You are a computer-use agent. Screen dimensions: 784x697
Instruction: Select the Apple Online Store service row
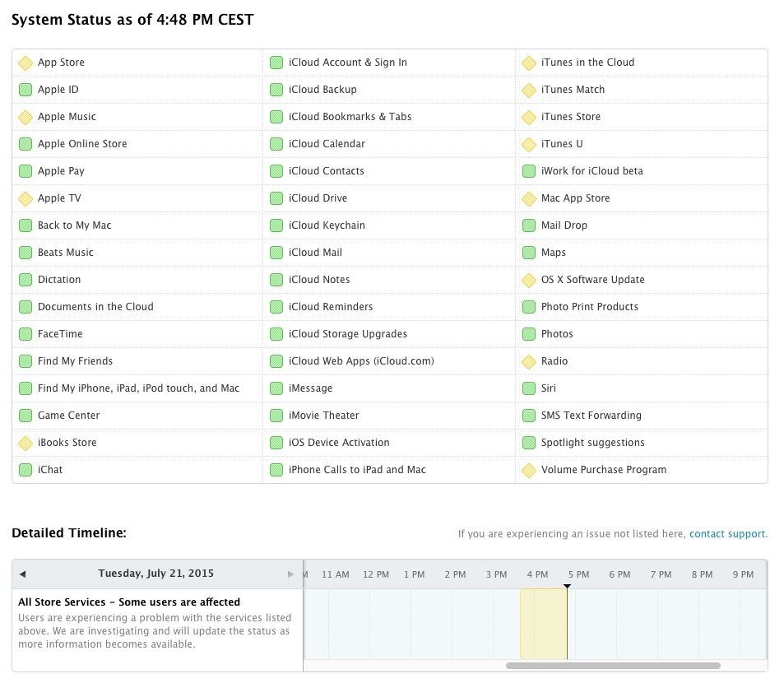tap(137, 144)
